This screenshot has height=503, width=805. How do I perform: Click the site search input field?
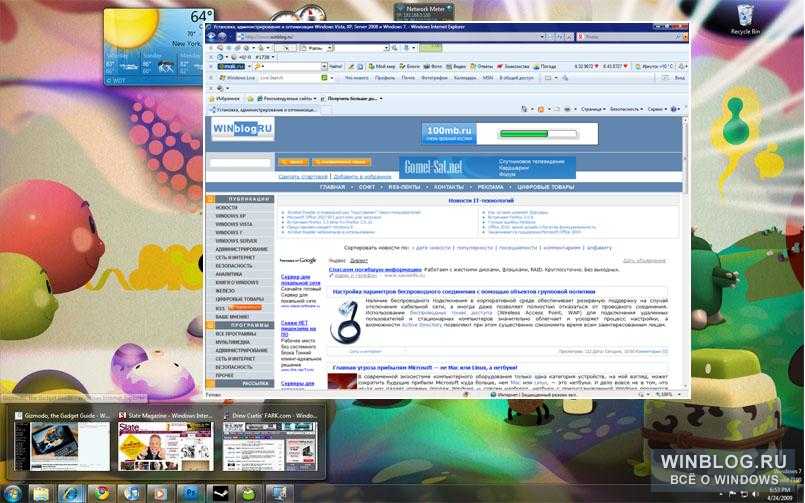tap(240, 163)
